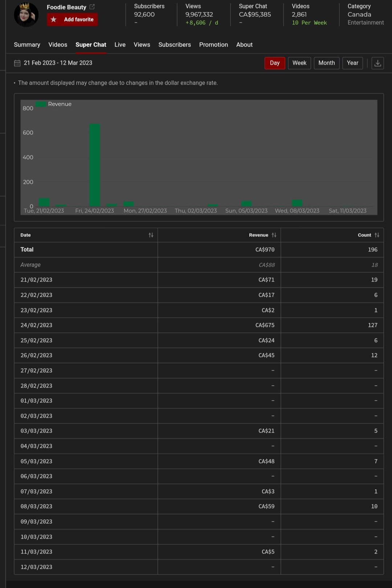Switch granularity to Year
This screenshot has width=392, height=588.
[352, 63]
